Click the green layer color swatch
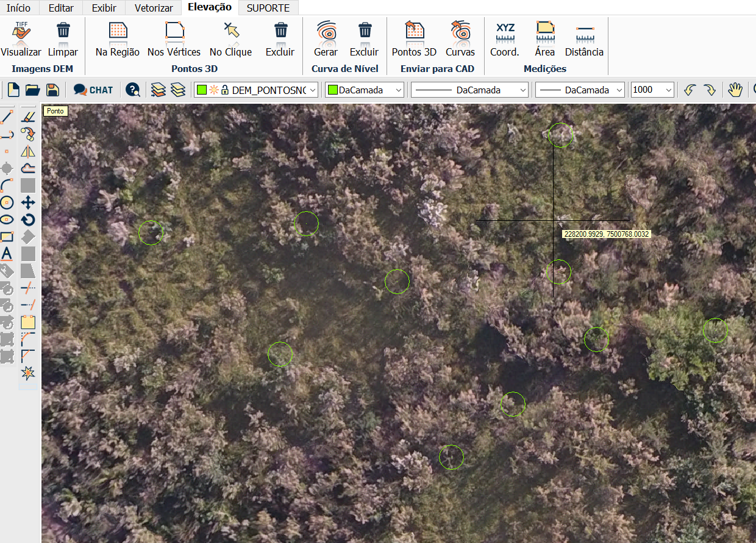Screen dimensions: 756x543 pyautogui.click(x=202, y=90)
